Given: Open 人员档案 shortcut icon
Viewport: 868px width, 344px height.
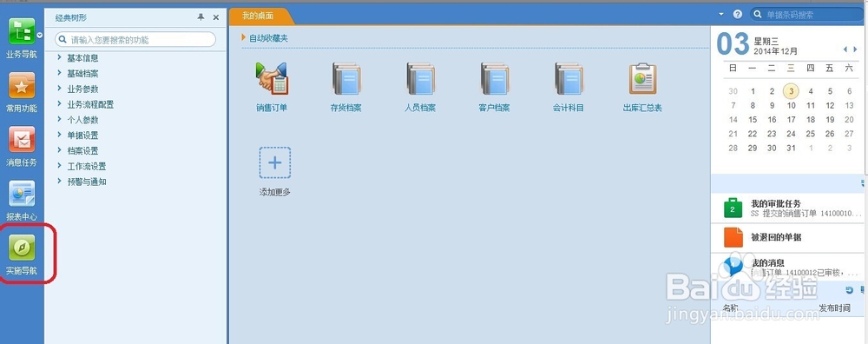Looking at the screenshot, I should (x=420, y=79).
